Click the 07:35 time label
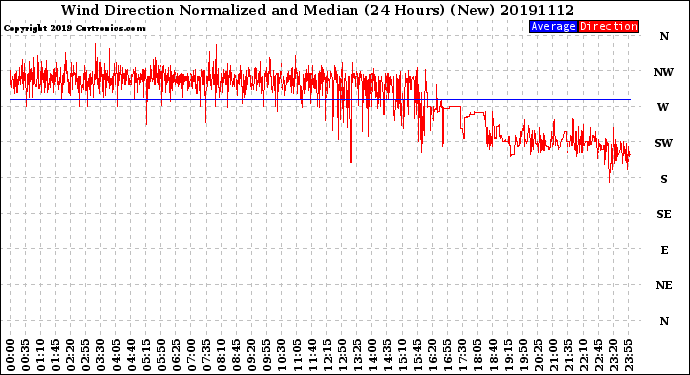 (x=206, y=355)
